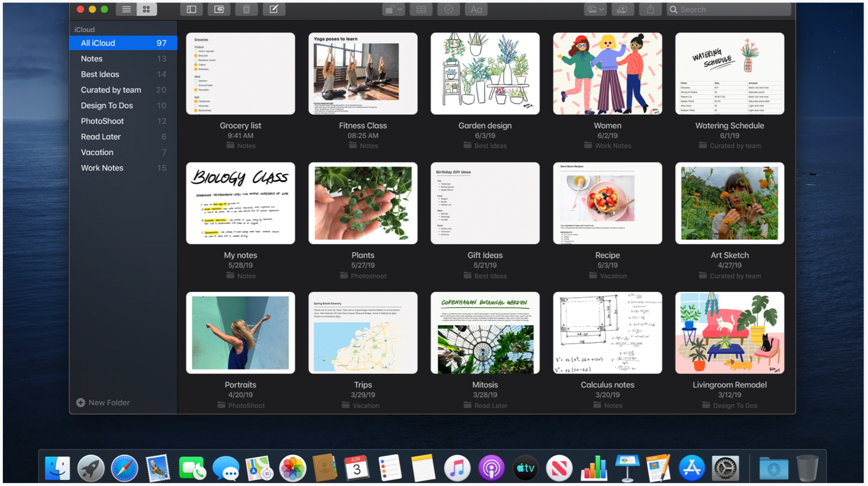
Task: Open the attachments browser
Action: click(219, 9)
